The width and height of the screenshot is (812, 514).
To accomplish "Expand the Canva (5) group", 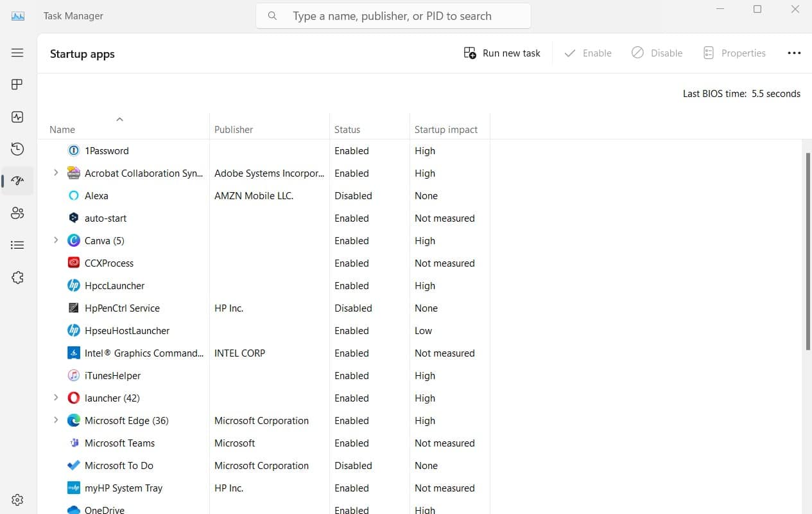I will click(56, 240).
